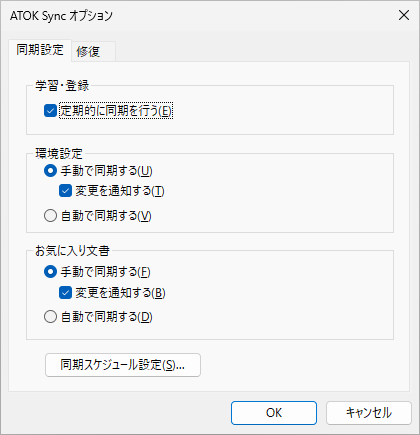Screen dimensions: 420x435
Task: Click the お気に入り文書 group heading
Action: 72,251
